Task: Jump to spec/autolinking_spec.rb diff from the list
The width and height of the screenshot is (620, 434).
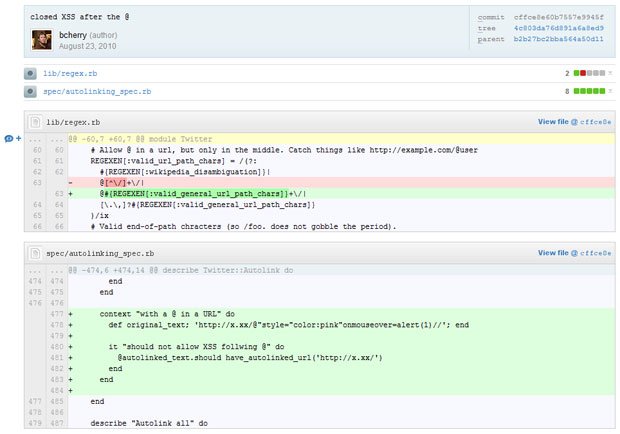Action: (x=98, y=91)
